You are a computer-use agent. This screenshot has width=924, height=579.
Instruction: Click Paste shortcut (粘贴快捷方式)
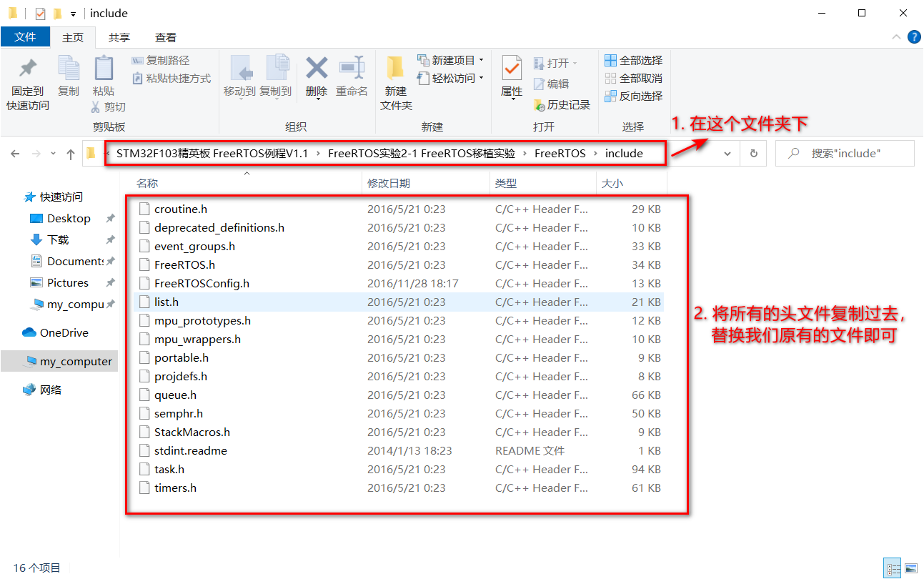(x=172, y=79)
